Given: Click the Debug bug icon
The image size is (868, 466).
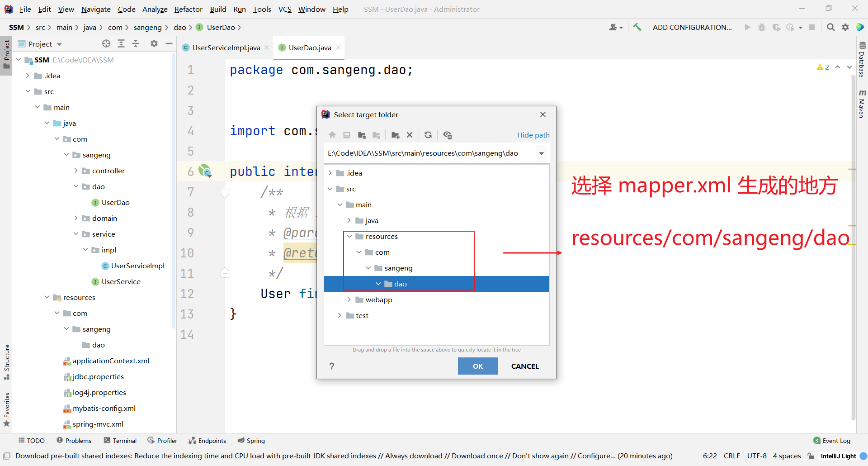Looking at the screenshot, I should tap(762, 27).
